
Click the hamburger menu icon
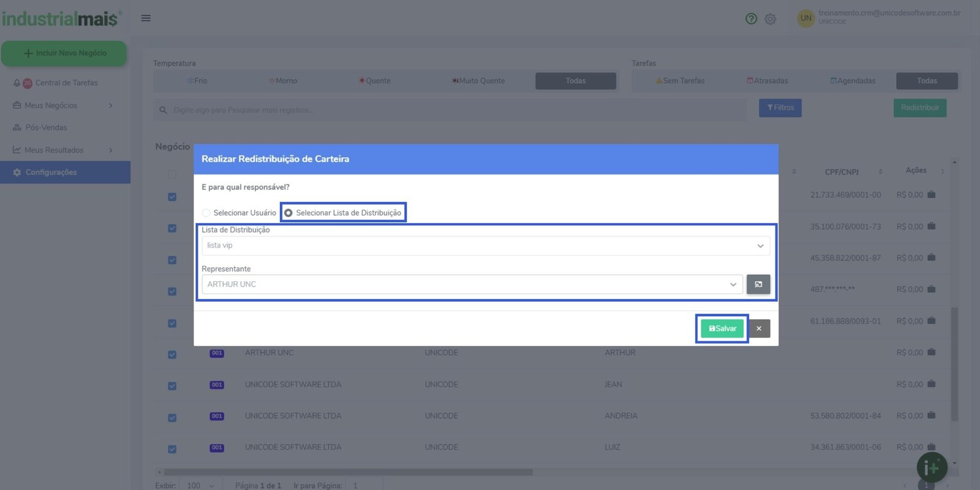coord(146,18)
